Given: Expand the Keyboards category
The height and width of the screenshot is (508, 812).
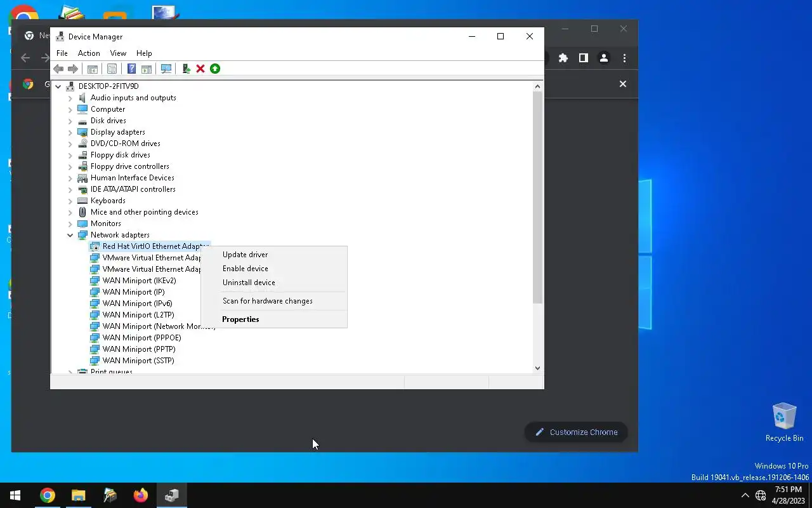Looking at the screenshot, I should point(70,201).
